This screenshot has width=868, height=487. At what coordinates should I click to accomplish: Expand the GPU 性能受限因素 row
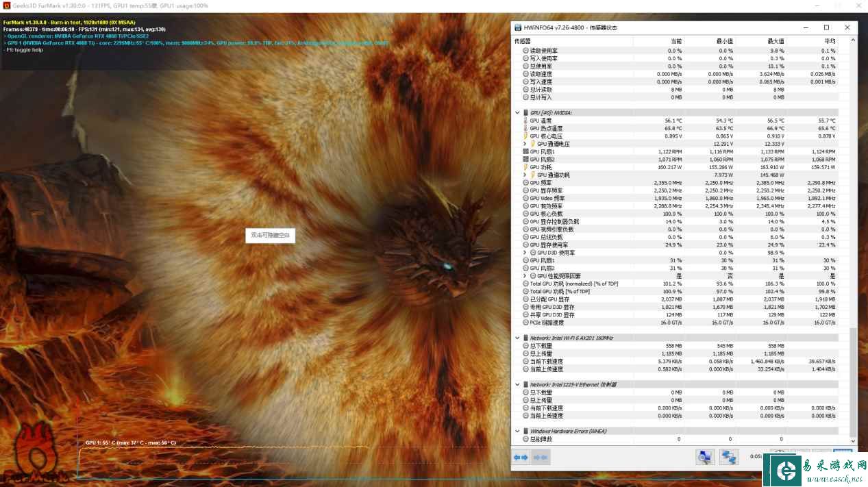click(525, 276)
